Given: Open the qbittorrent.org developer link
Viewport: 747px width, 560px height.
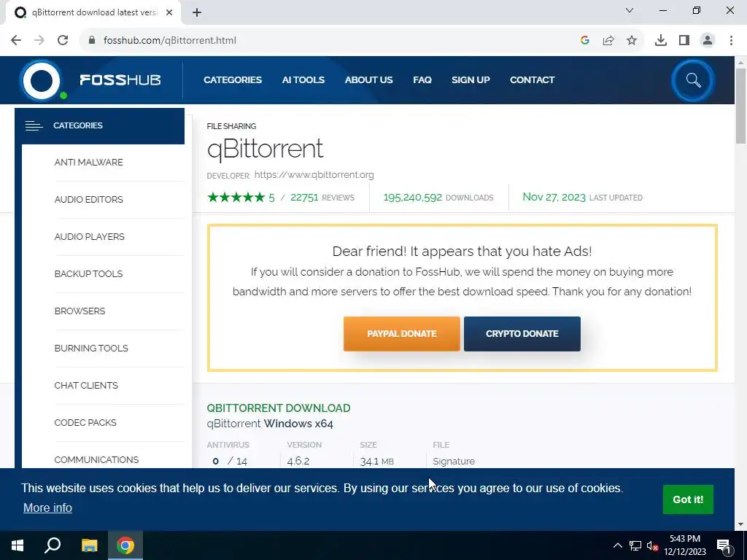Looking at the screenshot, I should point(314,175).
